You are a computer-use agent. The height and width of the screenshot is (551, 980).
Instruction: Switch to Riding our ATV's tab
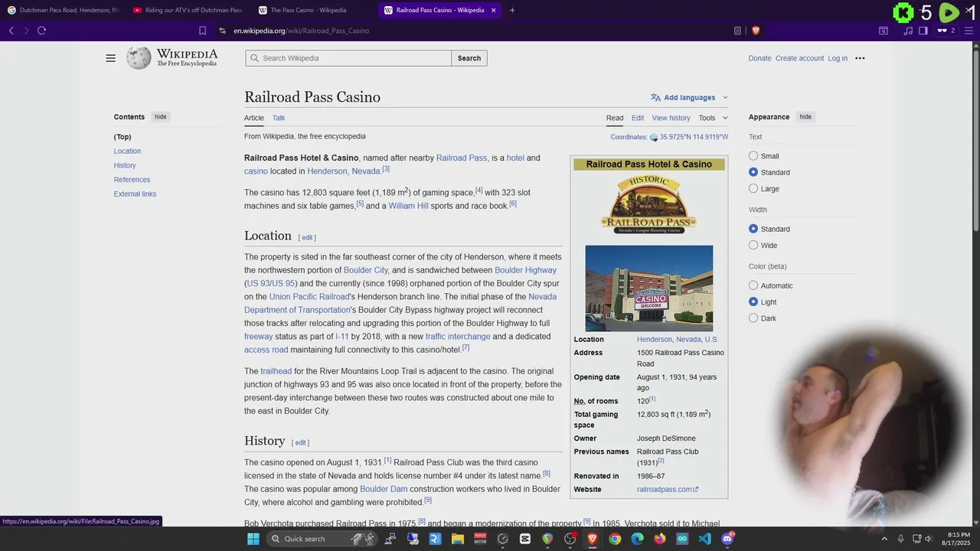coord(188,10)
